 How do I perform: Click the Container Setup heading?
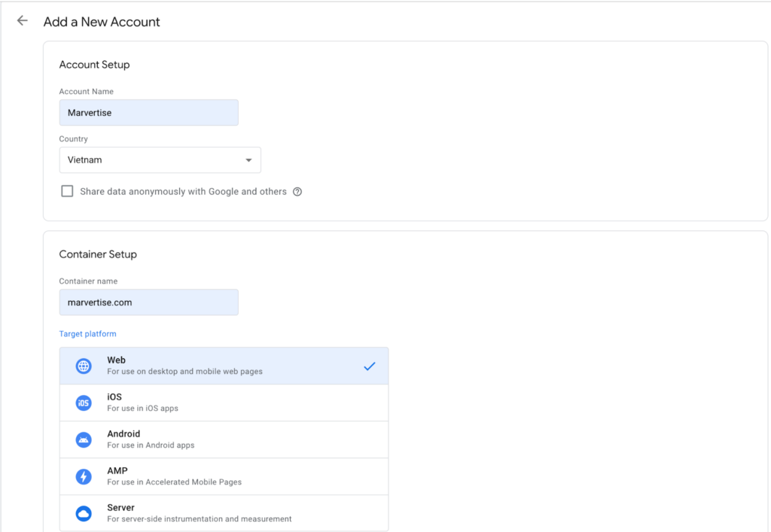click(98, 254)
